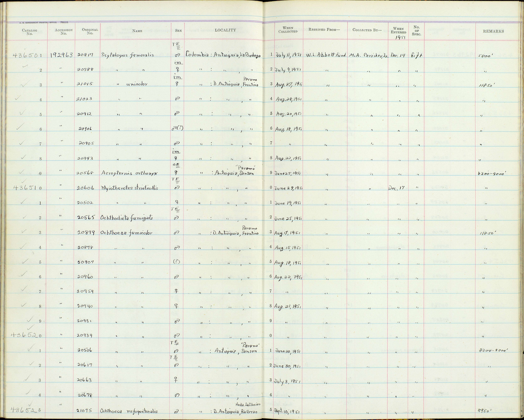Click the name 'Myiotheretes striaticollis'

coord(129,188)
